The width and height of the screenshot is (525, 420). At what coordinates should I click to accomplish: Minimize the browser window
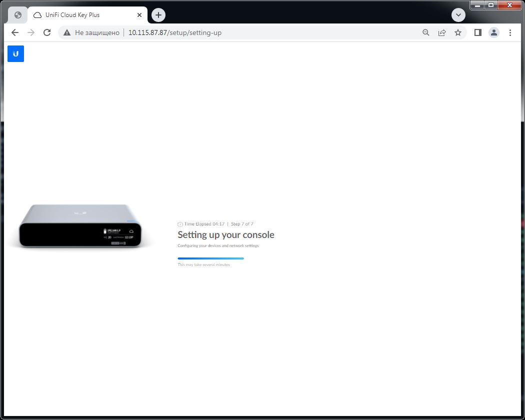point(477,5)
